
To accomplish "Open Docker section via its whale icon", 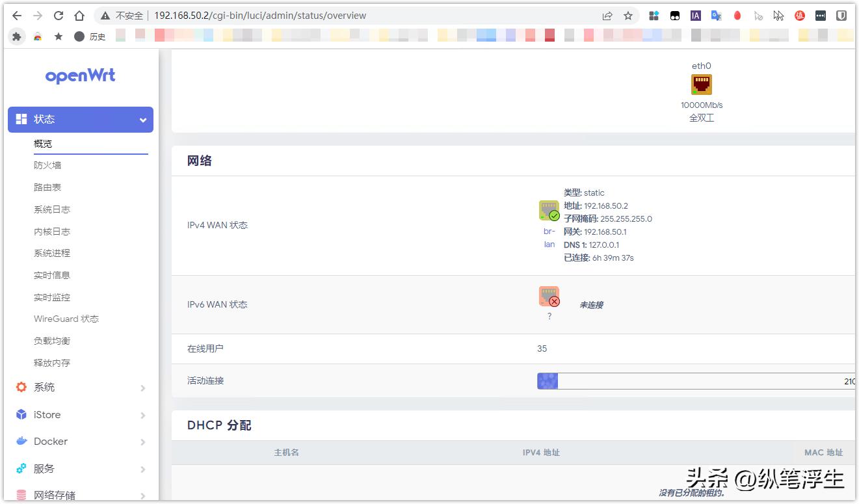I will (20, 442).
